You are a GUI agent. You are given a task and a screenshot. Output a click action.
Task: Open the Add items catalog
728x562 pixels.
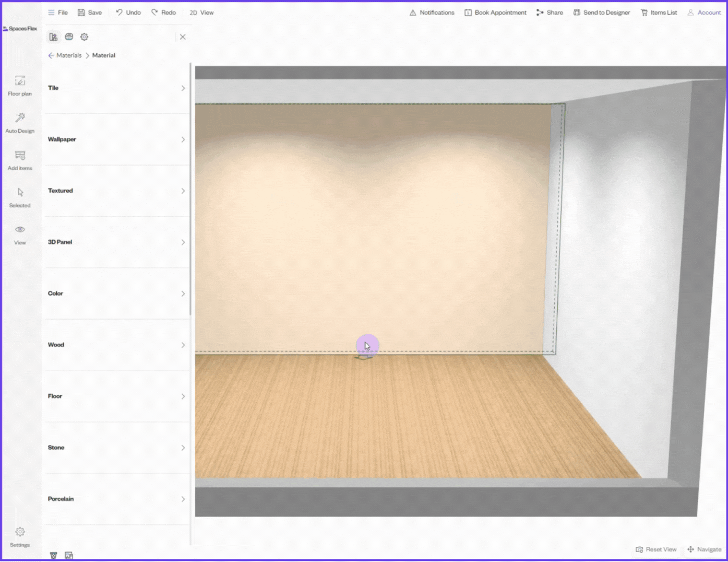pos(20,160)
